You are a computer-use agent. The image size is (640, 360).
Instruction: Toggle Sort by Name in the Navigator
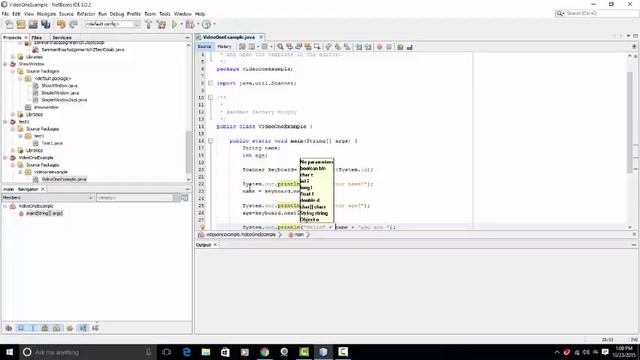pyautogui.click(x=83, y=328)
